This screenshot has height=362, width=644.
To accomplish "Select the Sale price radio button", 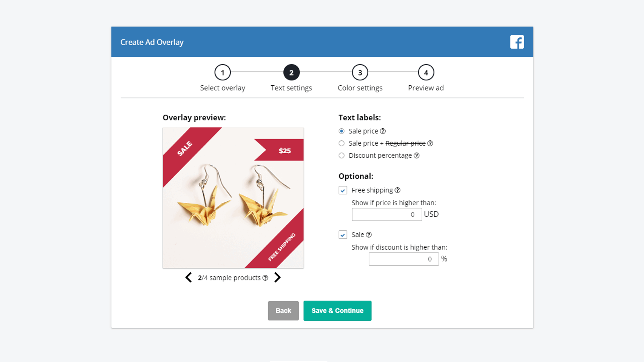I will [342, 131].
